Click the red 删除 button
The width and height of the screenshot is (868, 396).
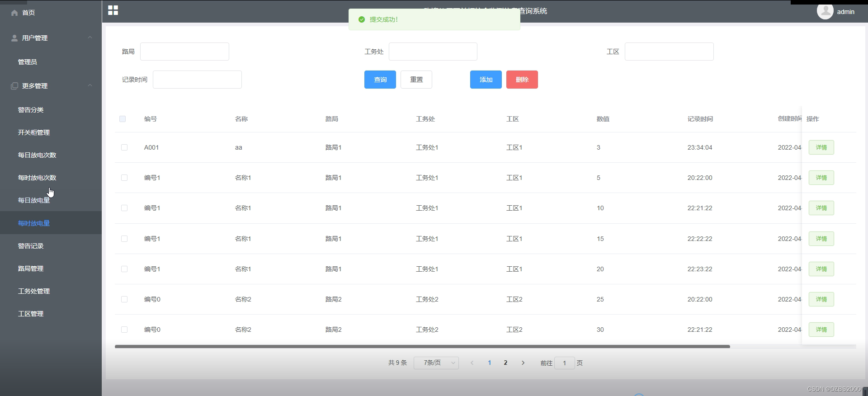pyautogui.click(x=522, y=80)
